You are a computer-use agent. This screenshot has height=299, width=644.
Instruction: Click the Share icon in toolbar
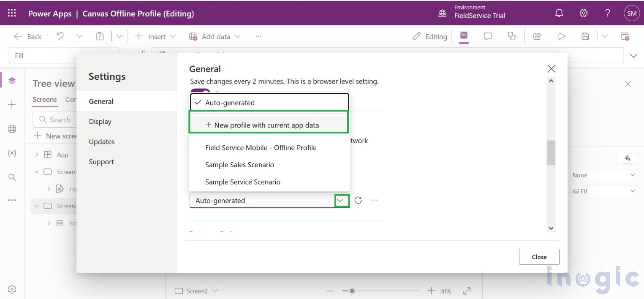537,36
